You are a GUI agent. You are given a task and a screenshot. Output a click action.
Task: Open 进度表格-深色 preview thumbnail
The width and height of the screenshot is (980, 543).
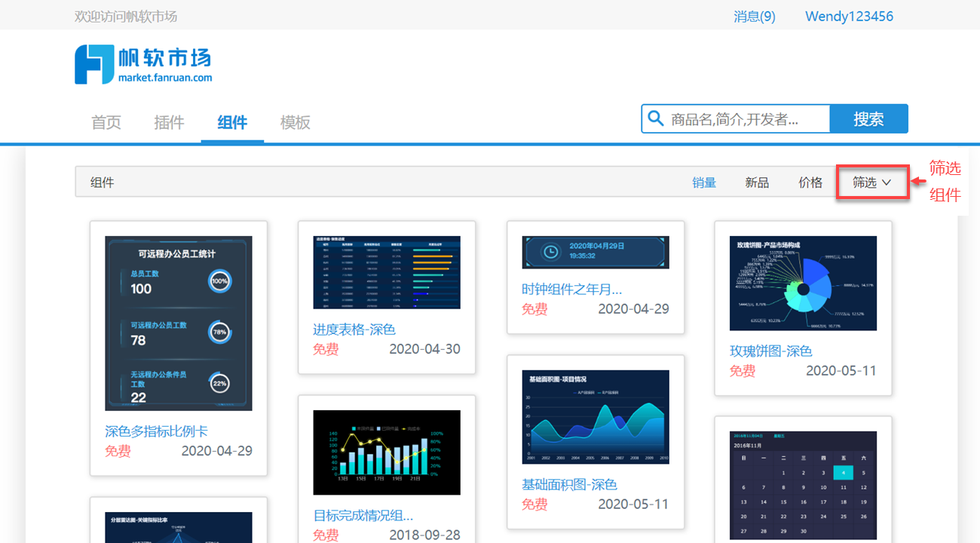[387, 272]
